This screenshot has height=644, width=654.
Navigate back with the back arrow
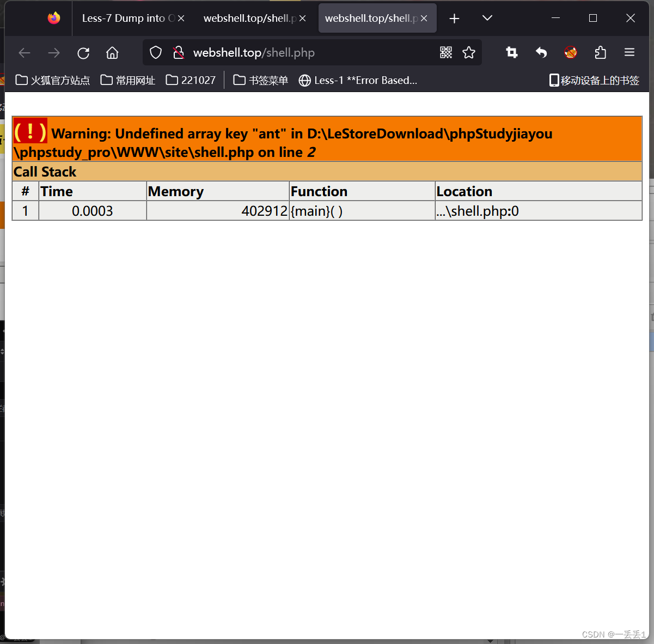(24, 52)
